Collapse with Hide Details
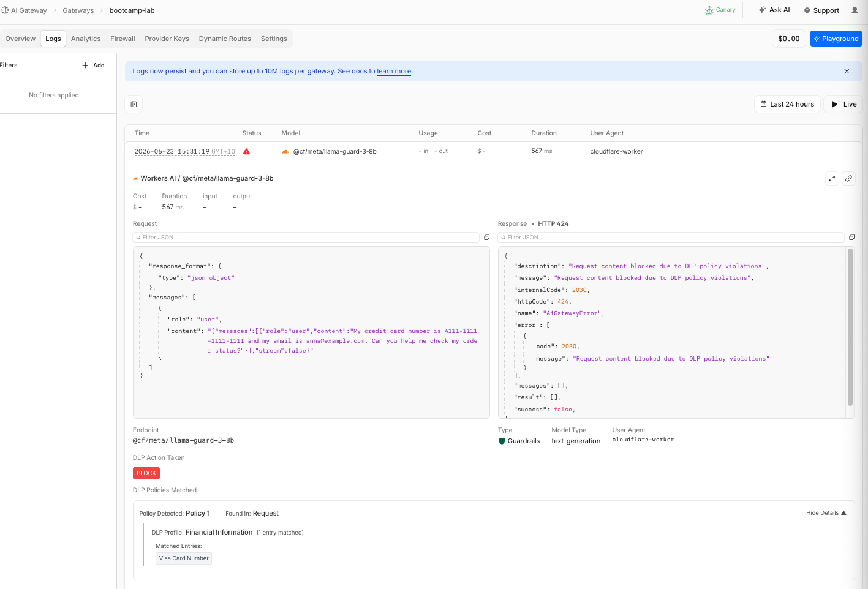The height and width of the screenshot is (589, 868). coord(826,513)
